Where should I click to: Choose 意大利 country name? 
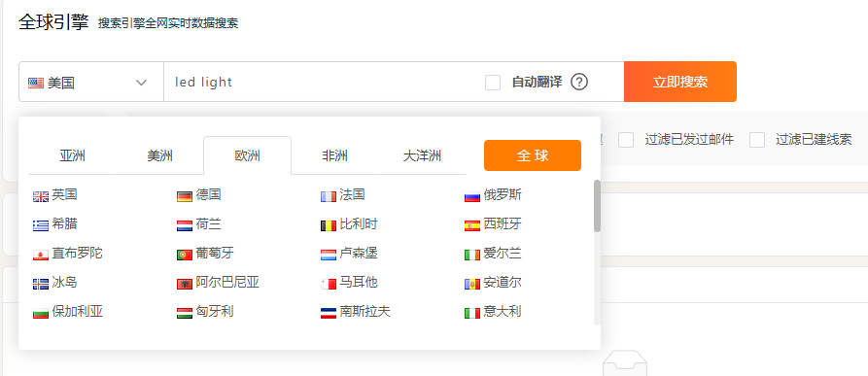pos(503,311)
